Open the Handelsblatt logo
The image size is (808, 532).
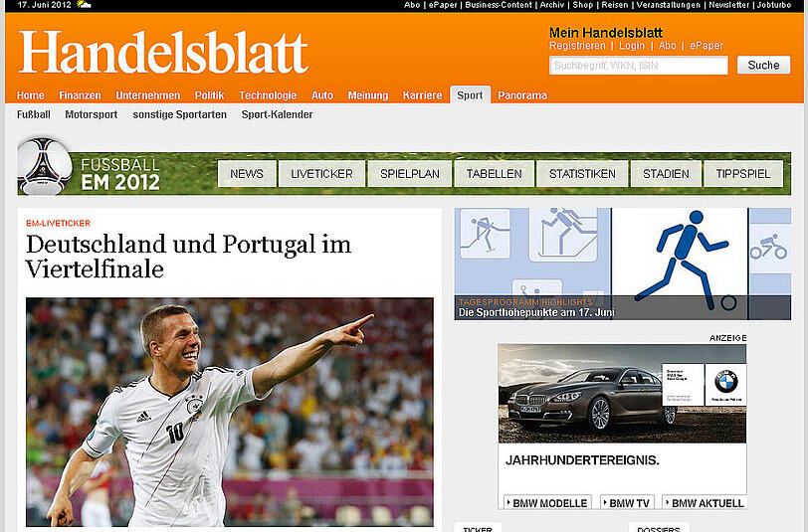(x=163, y=53)
